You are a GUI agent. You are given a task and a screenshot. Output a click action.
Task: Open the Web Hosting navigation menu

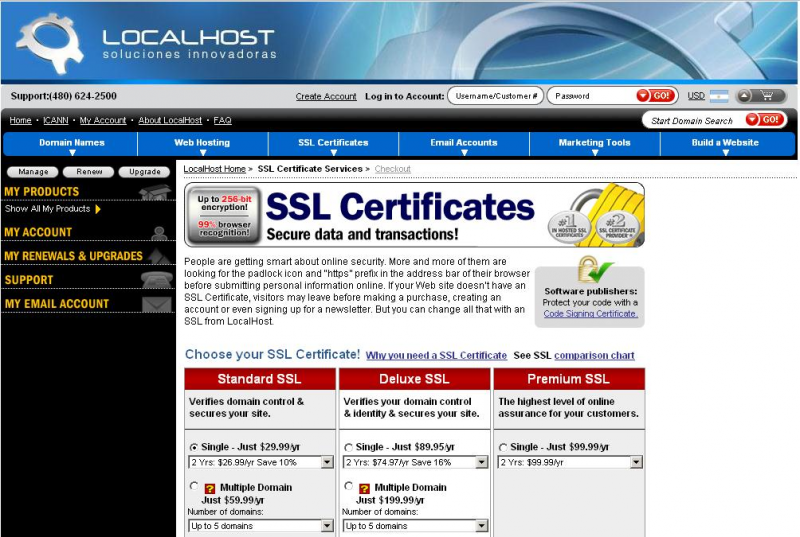point(202,144)
